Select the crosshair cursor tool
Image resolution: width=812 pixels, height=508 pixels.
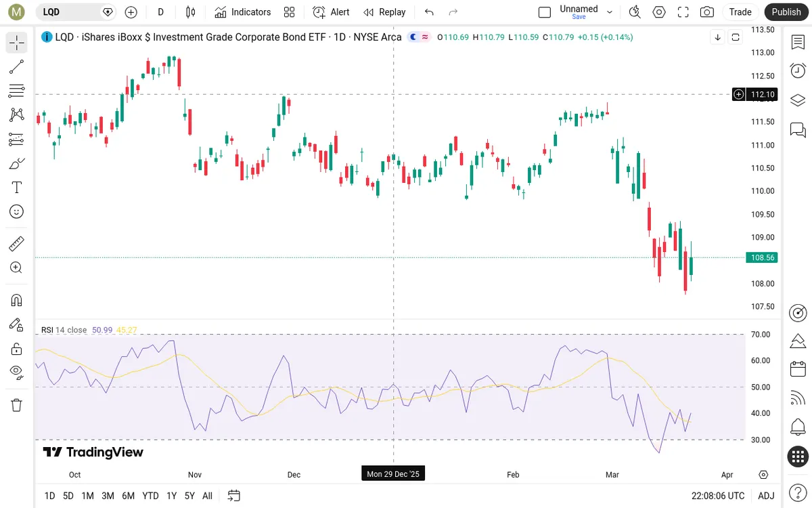pyautogui.click(x=17, y=43)
